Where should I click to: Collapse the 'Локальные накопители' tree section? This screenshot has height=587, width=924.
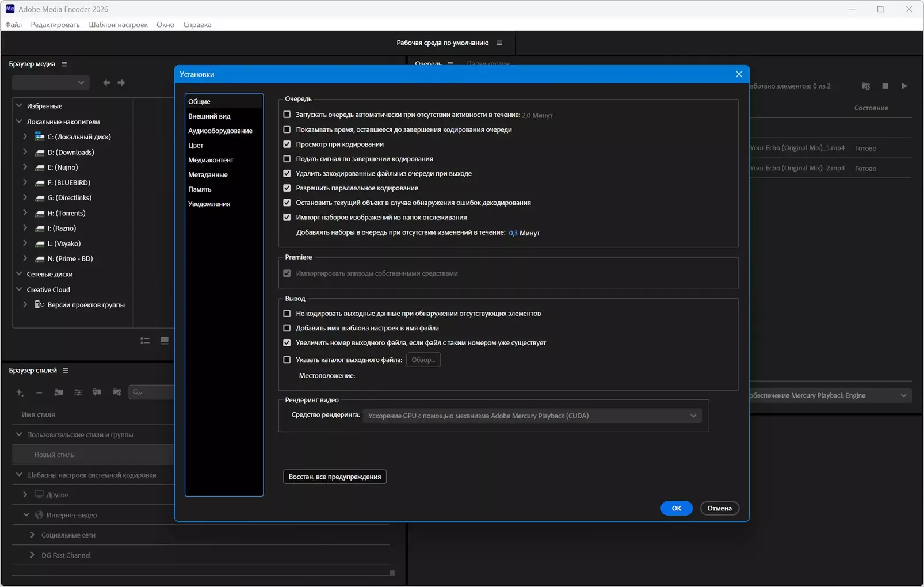click(19, 121)
